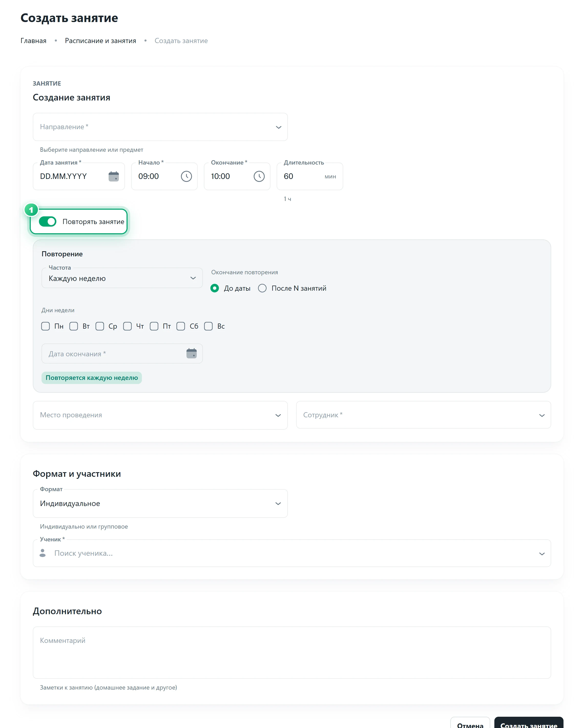
Task: Check the Вс weekday checkbox
Action: (x=208, y=326)
